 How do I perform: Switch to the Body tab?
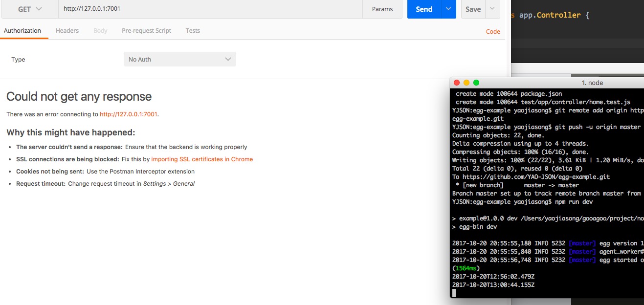click(100, 30)
